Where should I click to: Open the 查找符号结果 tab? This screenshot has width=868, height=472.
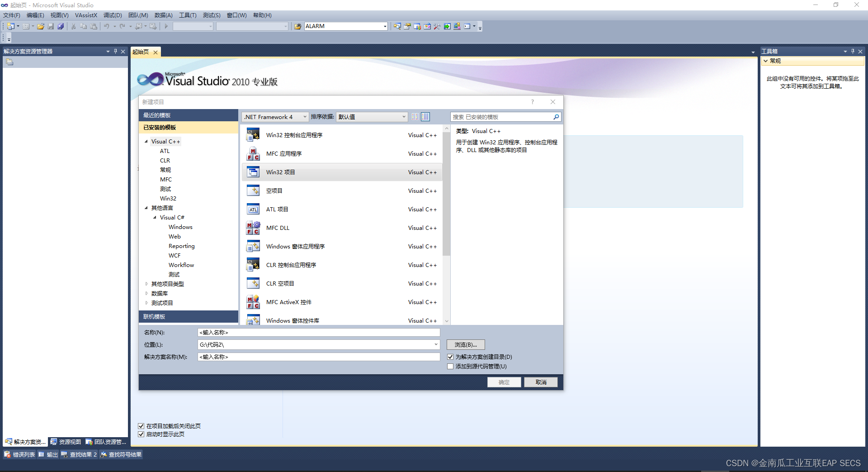pos(121,454)
